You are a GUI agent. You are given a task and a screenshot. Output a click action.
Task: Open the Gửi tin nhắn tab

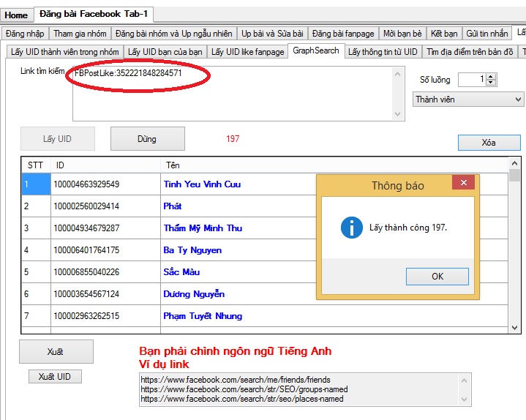pos(486,34)
